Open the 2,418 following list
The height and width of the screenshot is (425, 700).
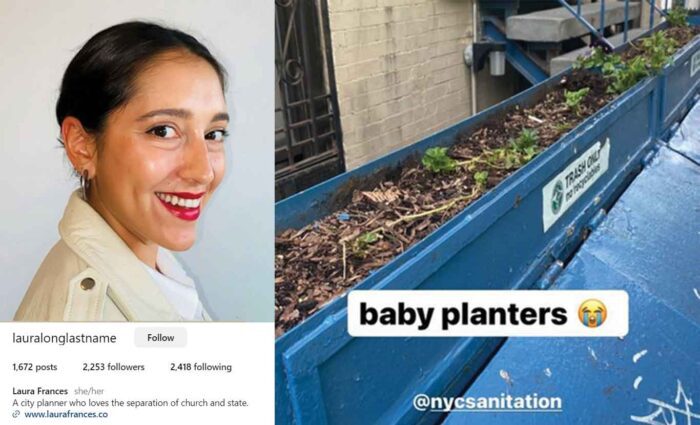tap(201, 367)
